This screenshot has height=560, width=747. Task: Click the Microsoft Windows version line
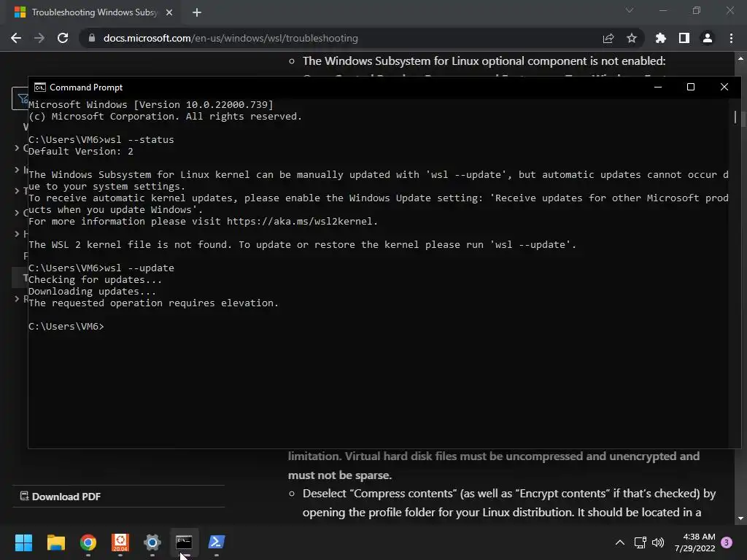(x=151, y=105)
